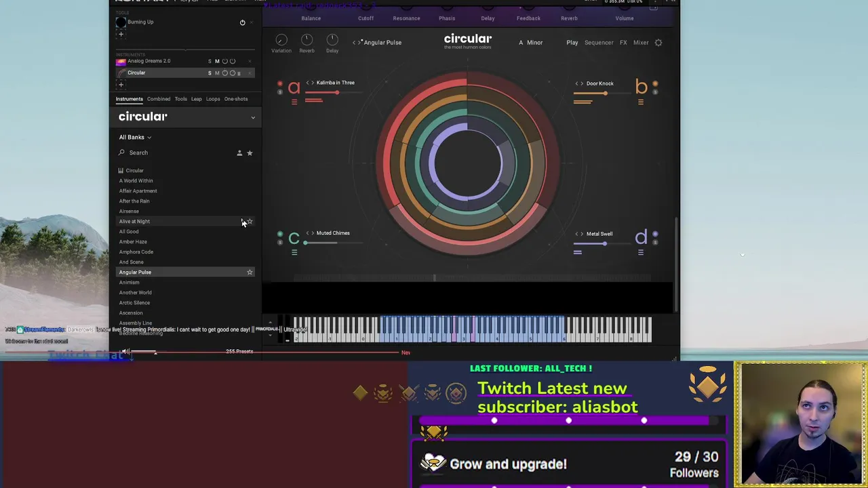
Task: Filter presets by user content icon
Action: (239, 153)
